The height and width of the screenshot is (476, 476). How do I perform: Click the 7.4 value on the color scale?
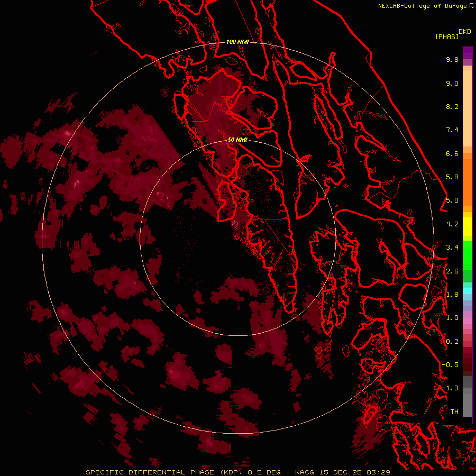tap(452, 130)
